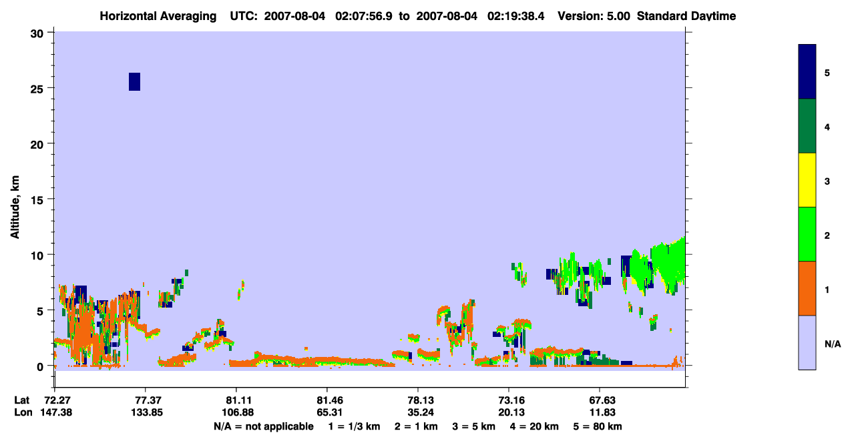
Task: Click the orange level 1 color swatch
Action: pyautogui.click(x=807, y=288)
